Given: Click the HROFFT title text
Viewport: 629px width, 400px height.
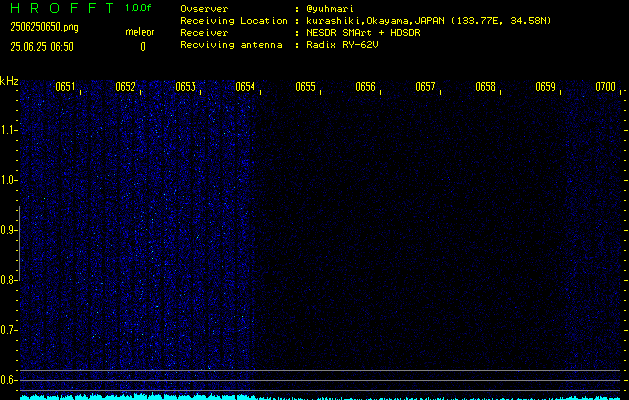Looking at the screenshot, I should coord(63,8).
